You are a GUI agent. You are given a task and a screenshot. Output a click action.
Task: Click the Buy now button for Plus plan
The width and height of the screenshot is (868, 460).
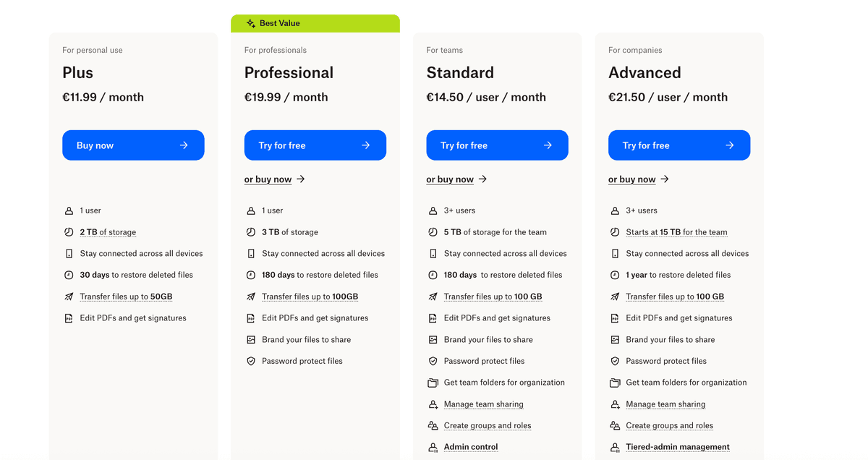(133, 145)
